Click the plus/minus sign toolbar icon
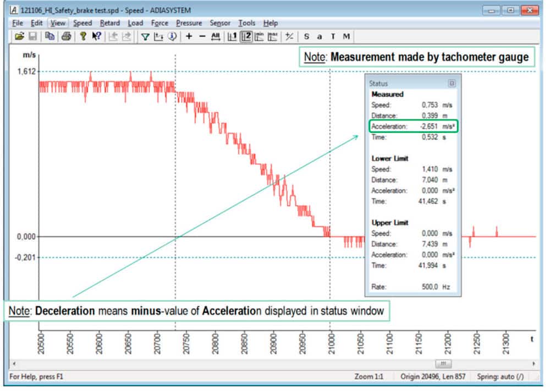Image resolution: width=550 pixels, height=392 pixels. 289,36
